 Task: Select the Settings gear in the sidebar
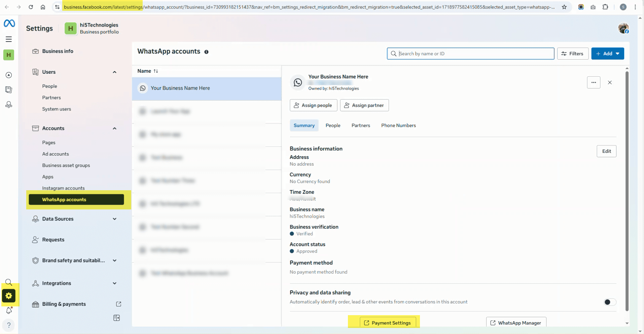coord(9,296)
